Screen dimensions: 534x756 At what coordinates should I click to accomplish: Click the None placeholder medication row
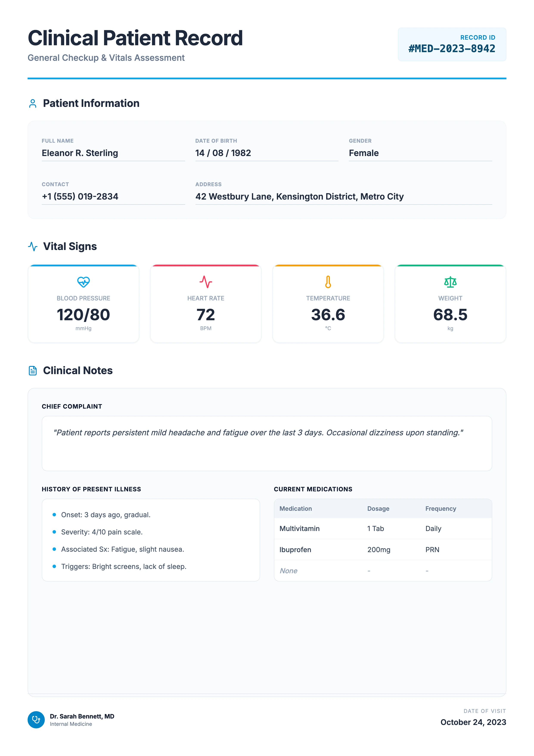383,571
